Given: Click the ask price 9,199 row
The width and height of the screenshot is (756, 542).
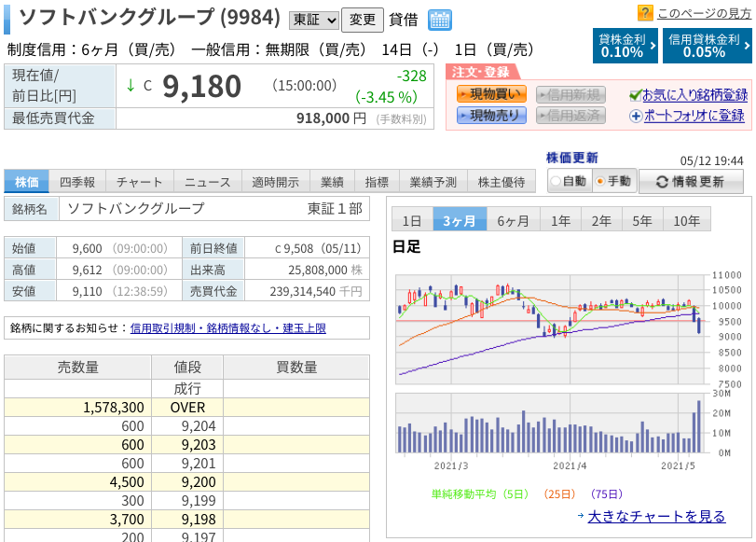Looking at the screenshot, I should pyautogui.click(x=186, y=501).
